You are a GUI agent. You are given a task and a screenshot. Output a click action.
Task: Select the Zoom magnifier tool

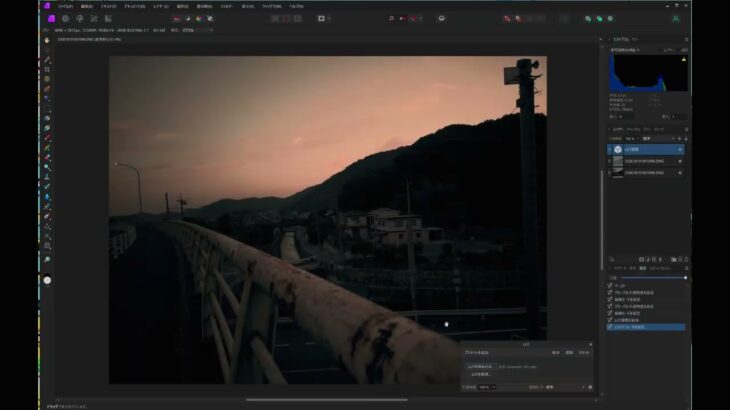[47, 260]
